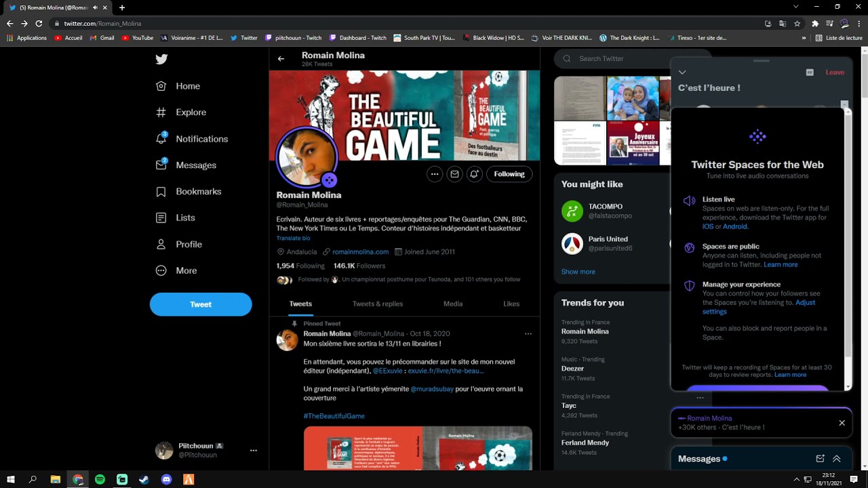Viewport: 868px width, 488px height.
Task: Open Adjust settings link in Spaces
Action: (x=759, y=307)
